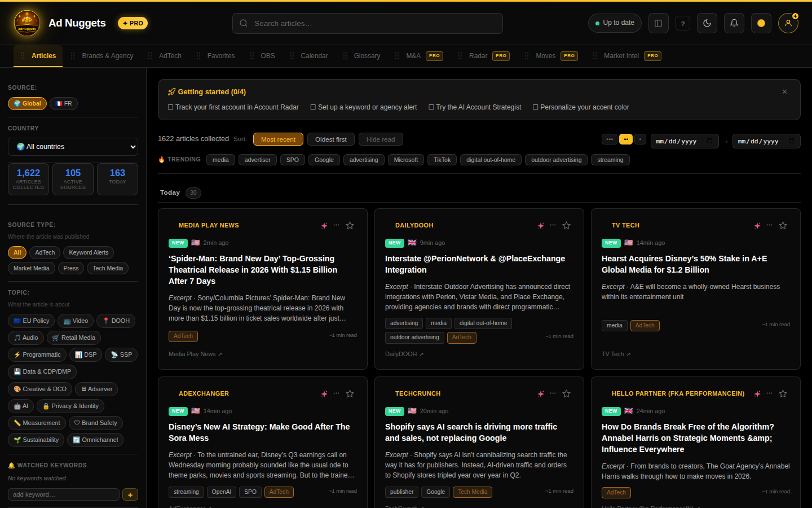Toggle the sidebar layout icon in header

click(658, 23)
